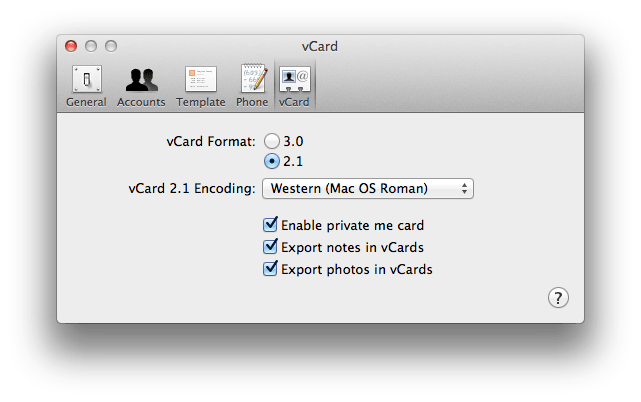The width and height of the screenshot is (641, 402).
Task: Click the General tab label
Action: [x=86, y=102]
